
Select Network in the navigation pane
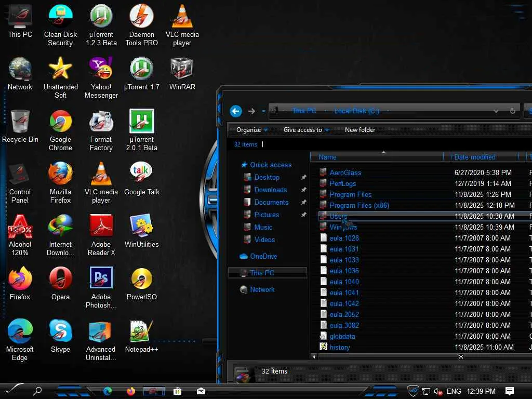(x=258, y=289)
